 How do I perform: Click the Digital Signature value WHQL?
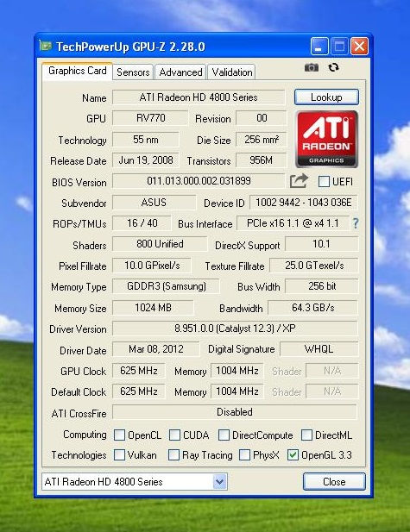[x=319, y=349]
